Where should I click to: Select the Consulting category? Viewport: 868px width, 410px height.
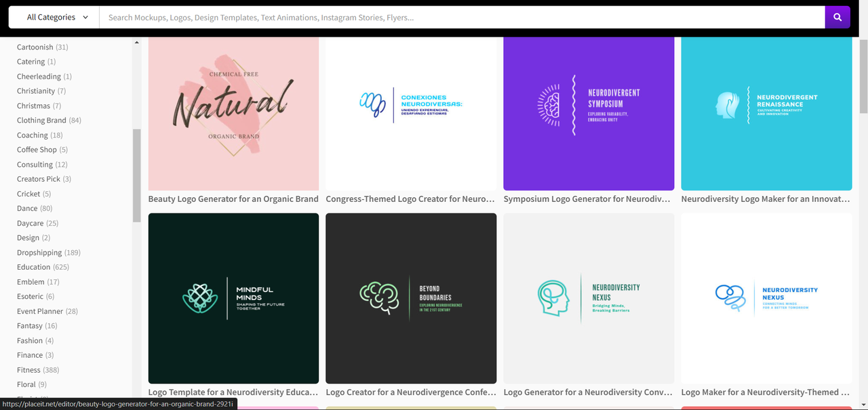pos(42,164)
